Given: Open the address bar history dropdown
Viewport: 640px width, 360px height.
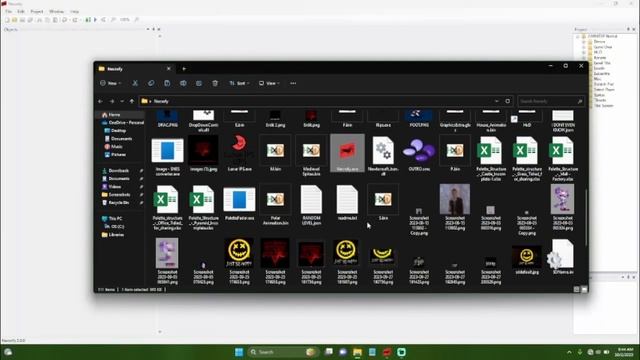Looking at the screenshot, I should (496, 101).
